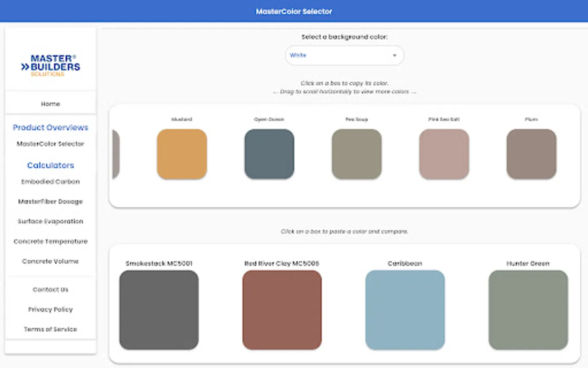588x368 pixels.
Task: Click the 'Click on a box to copy' hint
Action: (345, 83)
